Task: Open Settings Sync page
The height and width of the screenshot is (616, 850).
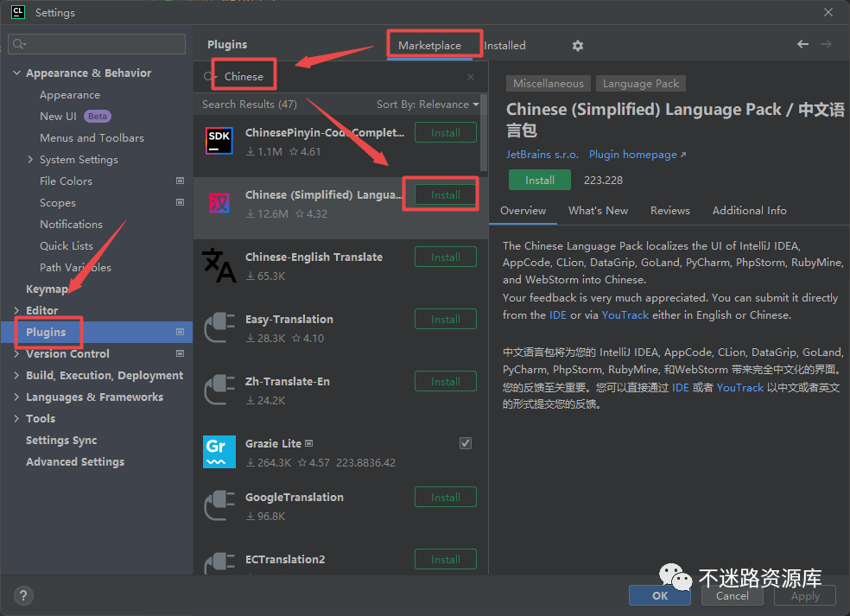Action: [x=61, y=441]
